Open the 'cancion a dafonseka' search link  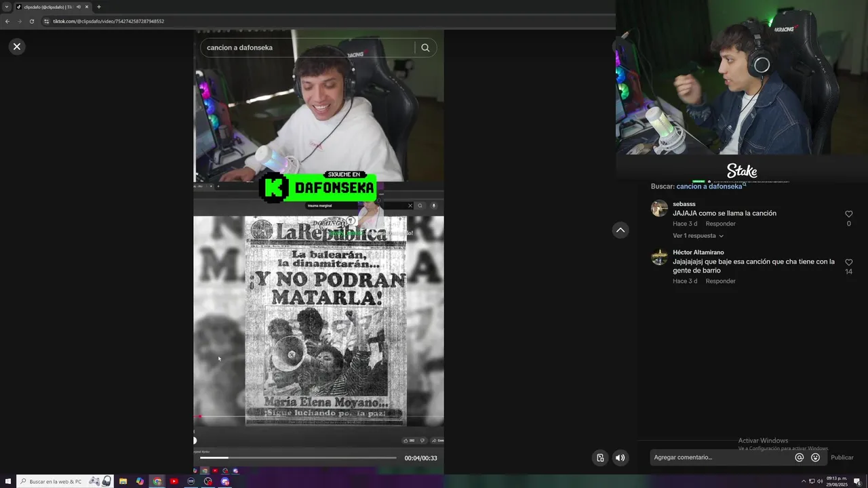[709, 186]
